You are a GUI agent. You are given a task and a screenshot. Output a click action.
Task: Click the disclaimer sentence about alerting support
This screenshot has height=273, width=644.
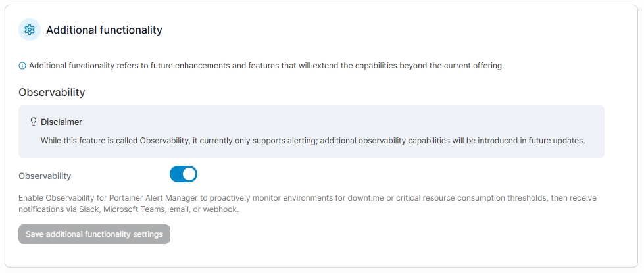point(312,140)
